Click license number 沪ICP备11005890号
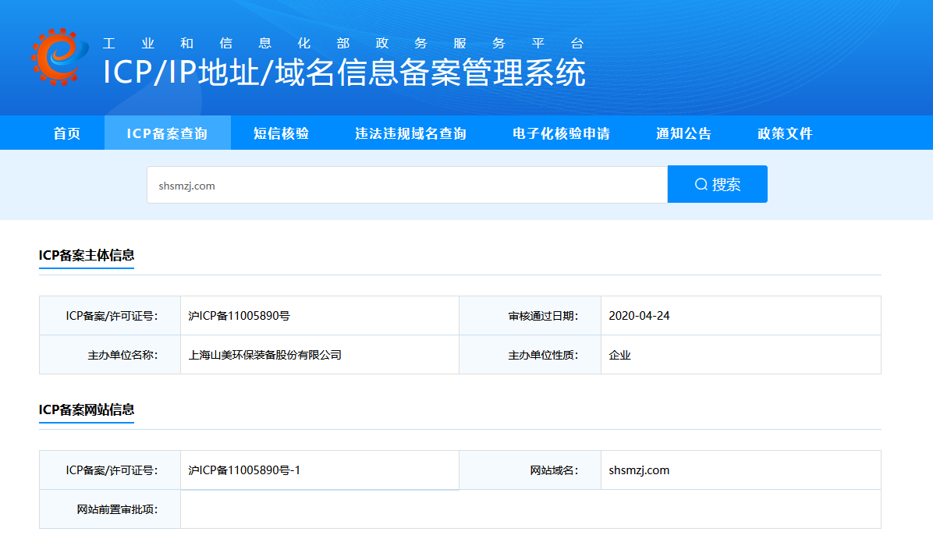The height and width of the screenshot is (560, 933). [x=239, y=316]
